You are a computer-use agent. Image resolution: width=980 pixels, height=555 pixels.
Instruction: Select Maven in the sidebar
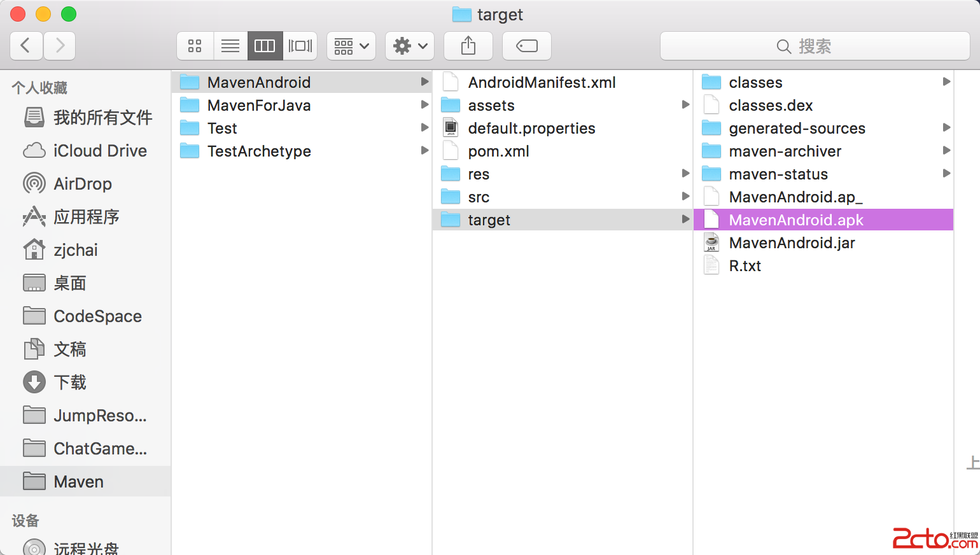85,481
